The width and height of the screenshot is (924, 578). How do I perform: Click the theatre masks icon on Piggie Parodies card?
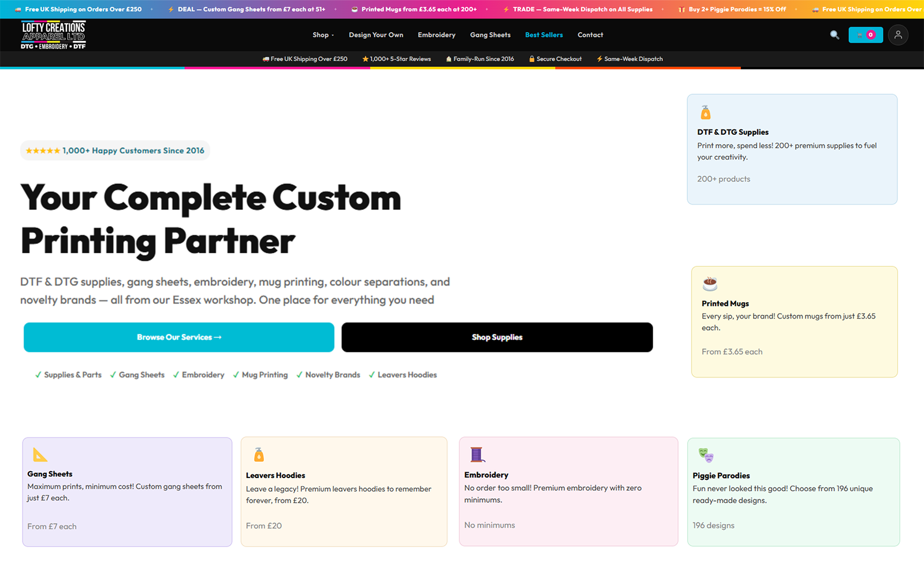(x=706, y=455)
